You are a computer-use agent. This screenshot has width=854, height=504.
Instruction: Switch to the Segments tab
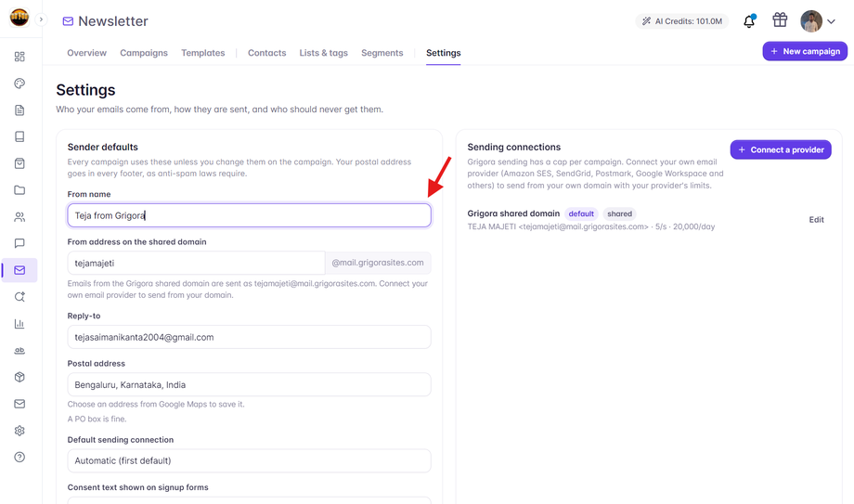[382, 53]
